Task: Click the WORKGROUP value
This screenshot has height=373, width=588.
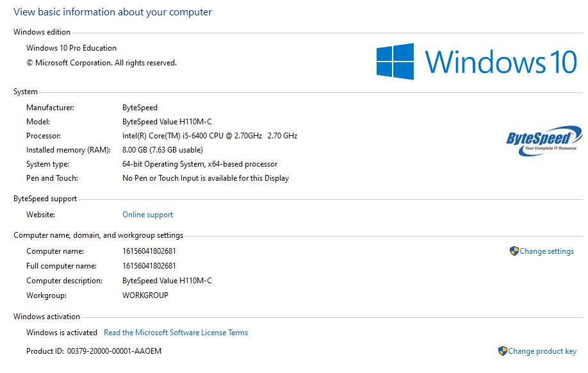Action: (145, 295)
